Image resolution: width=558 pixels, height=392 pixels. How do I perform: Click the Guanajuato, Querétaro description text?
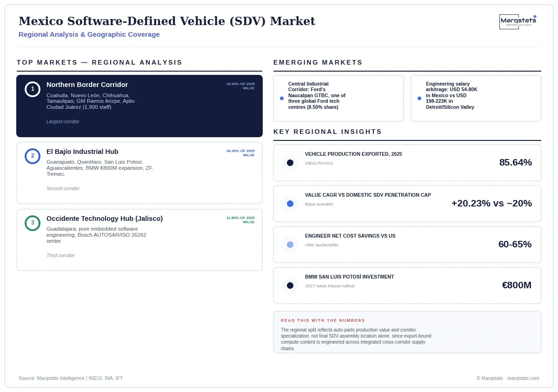point(100,168)
